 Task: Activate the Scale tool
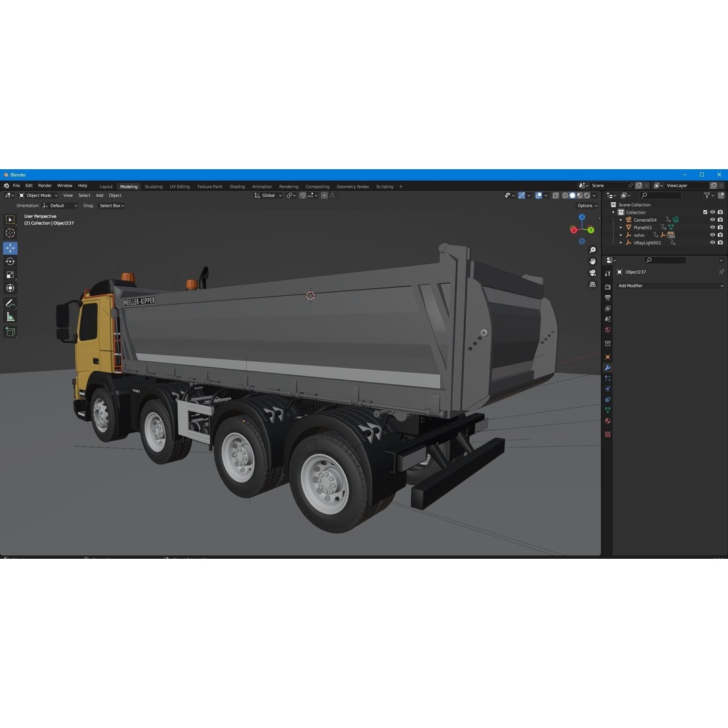10,275
